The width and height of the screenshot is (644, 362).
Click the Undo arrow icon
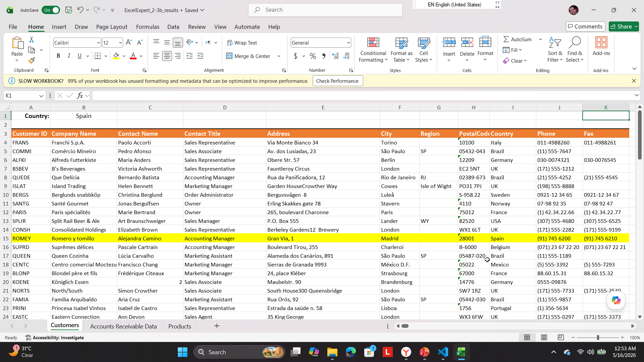tap(80, 10)
